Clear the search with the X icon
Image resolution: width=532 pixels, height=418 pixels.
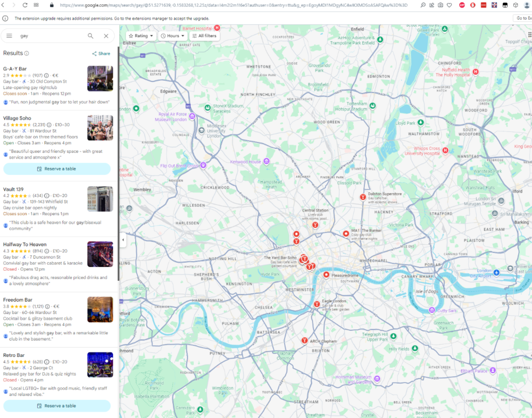tap(106, 36)
